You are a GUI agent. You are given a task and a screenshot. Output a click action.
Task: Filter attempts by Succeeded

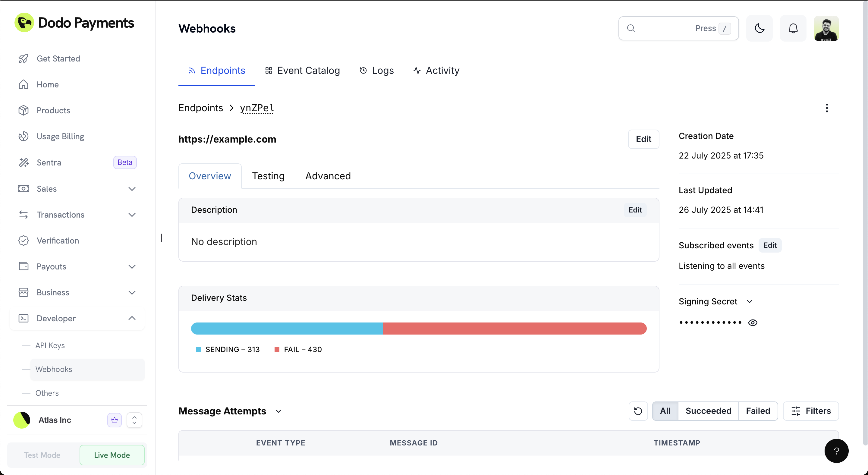pos(709,411)
